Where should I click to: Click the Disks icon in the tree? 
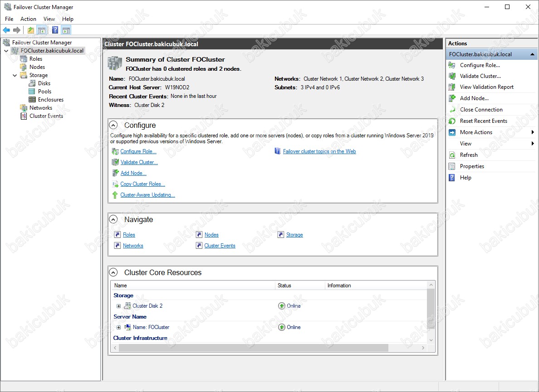coord(32,83)
